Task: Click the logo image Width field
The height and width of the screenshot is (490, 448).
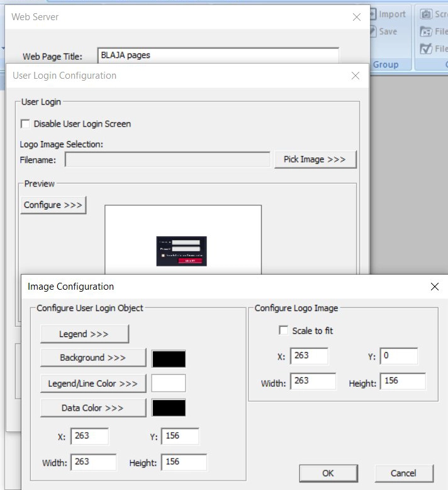Action: click(313, 381)
